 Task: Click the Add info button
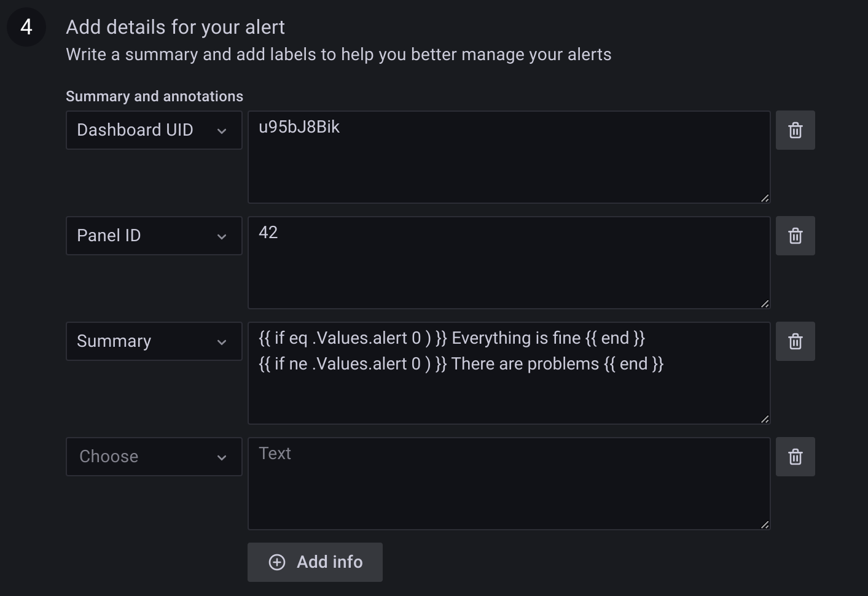[x=315, y=562]
